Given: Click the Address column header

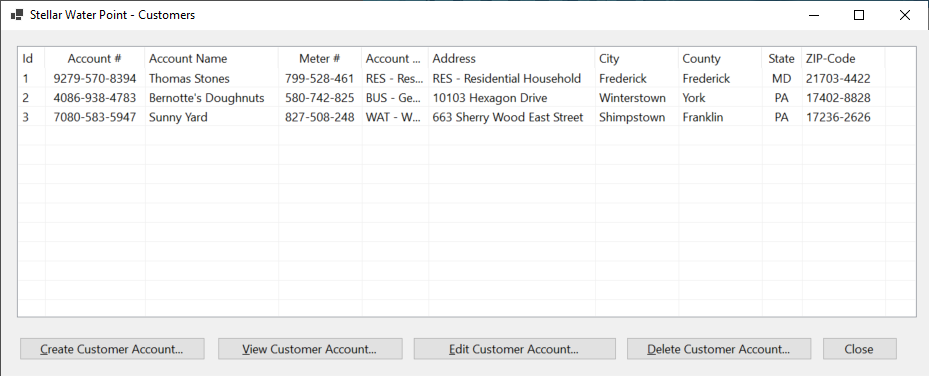Looking at the screenshot, I should click(x=512, y=59).
